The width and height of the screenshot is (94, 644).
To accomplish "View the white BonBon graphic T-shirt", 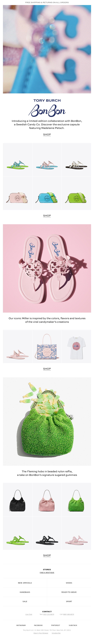I will [76, 346].
